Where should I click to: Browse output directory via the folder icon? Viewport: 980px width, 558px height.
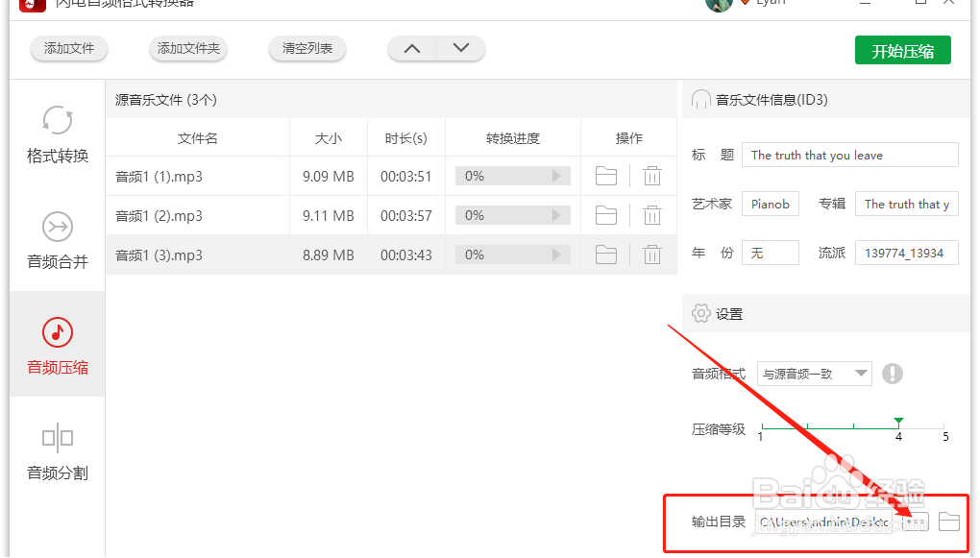click(x=948, y=521)
